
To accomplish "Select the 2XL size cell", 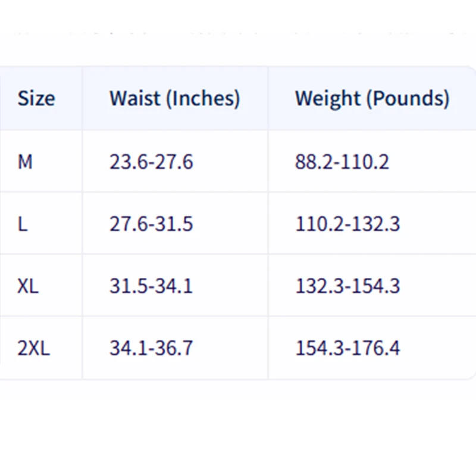I will point(34,348).
